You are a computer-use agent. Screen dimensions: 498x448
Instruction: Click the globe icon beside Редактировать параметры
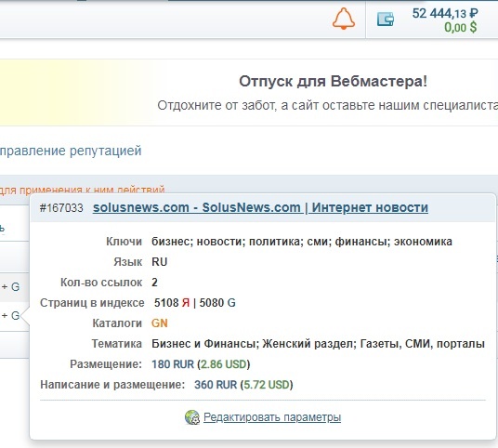[x=192, y=417]
